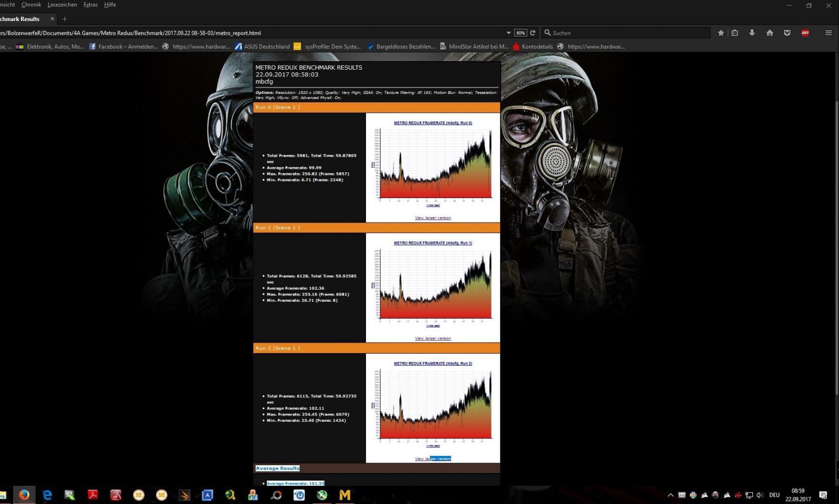
Task: Click Average Framerate: 102.36 text
Action: 295,288
